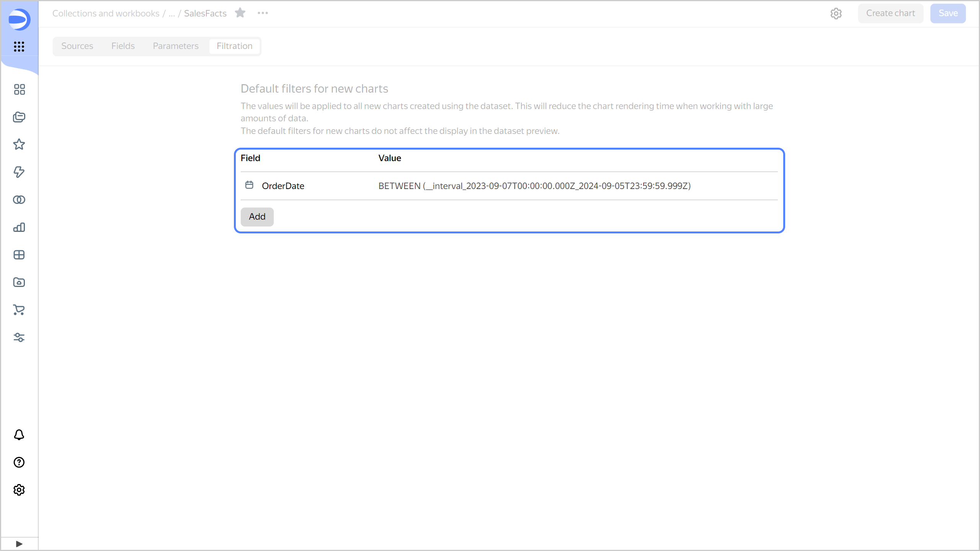Open service settings via the sliders icon
This screenshot has height=551, width=980.
click(x=19, y=337)
